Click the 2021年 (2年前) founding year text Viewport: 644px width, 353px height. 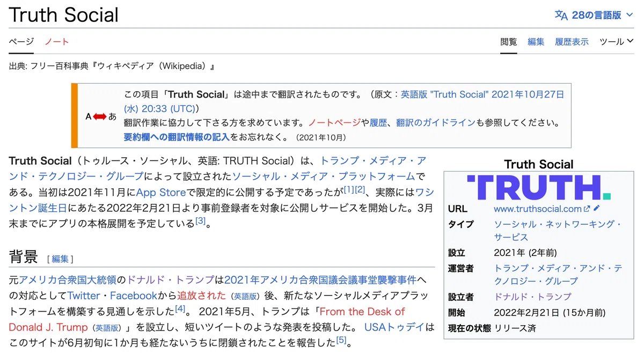tap(525, 253)
